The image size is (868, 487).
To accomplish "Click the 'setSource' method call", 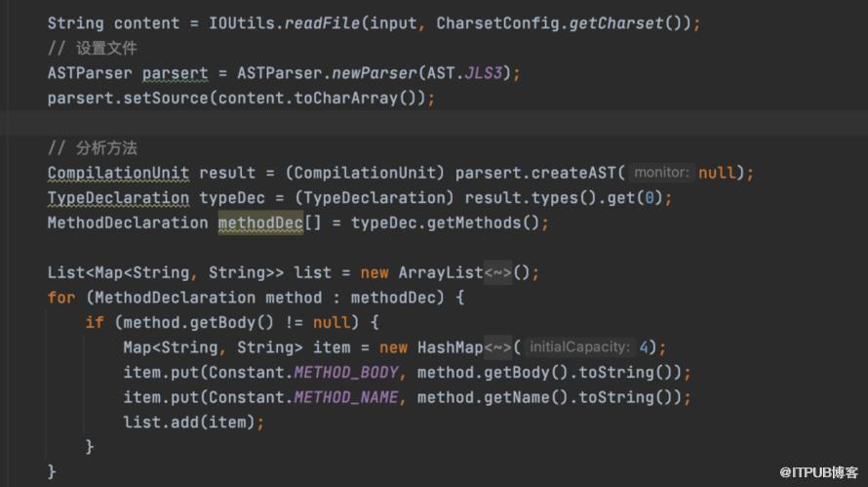I will (x=166, y=98).
